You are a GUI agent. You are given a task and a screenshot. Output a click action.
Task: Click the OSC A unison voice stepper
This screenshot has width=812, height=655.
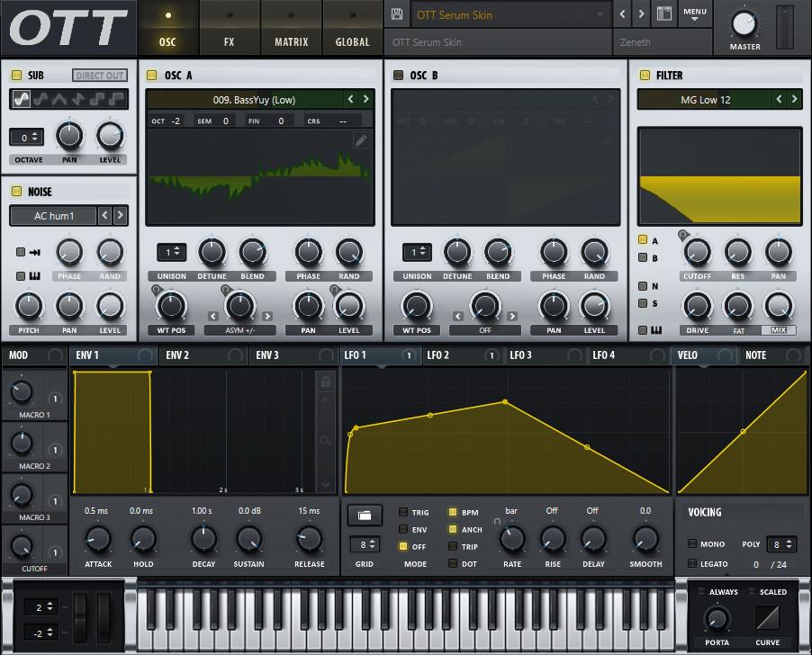click(x=171, y=252)
